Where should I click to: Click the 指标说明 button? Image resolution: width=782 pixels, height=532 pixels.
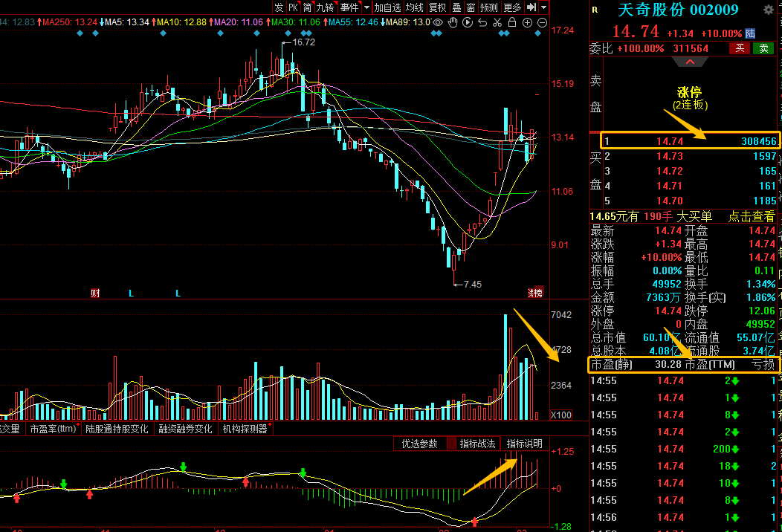524,444
